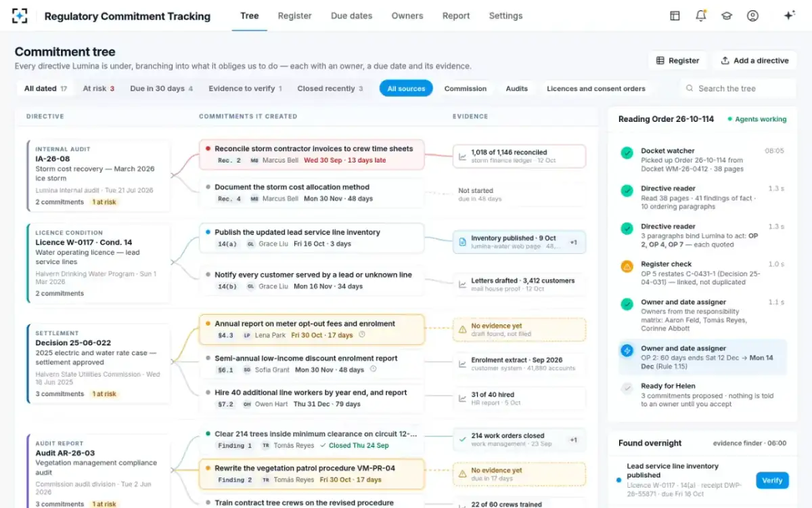Click chart icon beside 1,018 of 1,146 reconciled
812x508 pixels.
click(x=462, y=156)
